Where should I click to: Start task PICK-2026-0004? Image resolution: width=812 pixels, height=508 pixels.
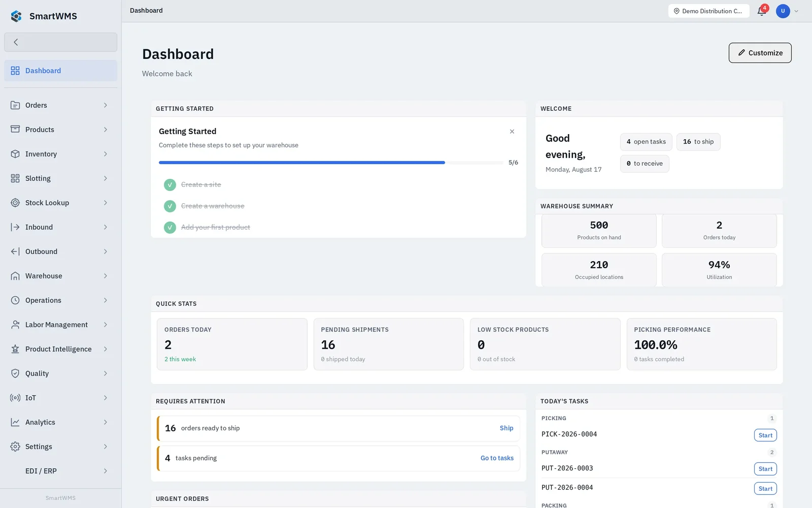pyautogui.click(x=765, y=435)
